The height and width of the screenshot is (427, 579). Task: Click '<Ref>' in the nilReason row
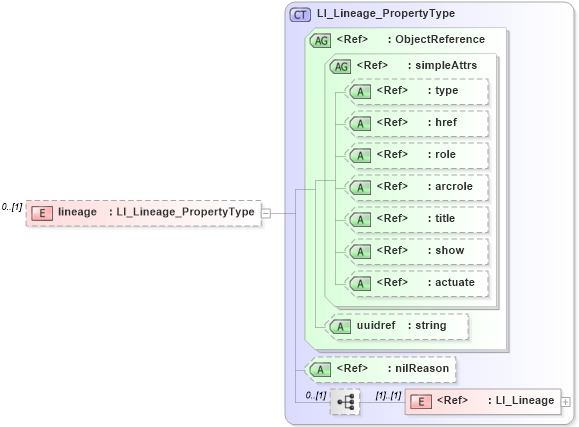click(352, 368)
